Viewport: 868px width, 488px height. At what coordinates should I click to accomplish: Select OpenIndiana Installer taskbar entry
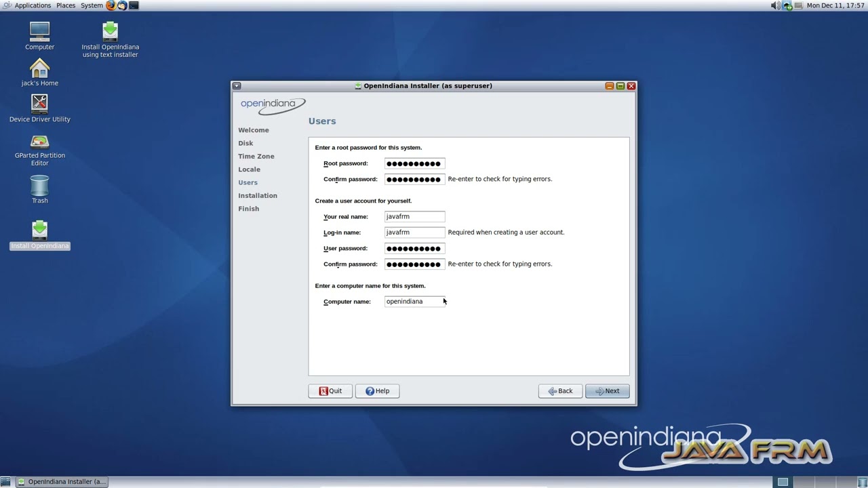pyautogui.click(x=62, y=482)
